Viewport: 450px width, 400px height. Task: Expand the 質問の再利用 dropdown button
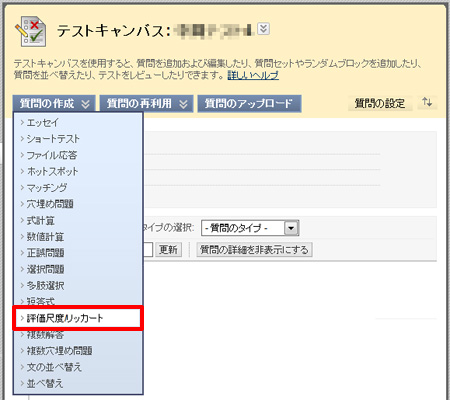[146, 104]
